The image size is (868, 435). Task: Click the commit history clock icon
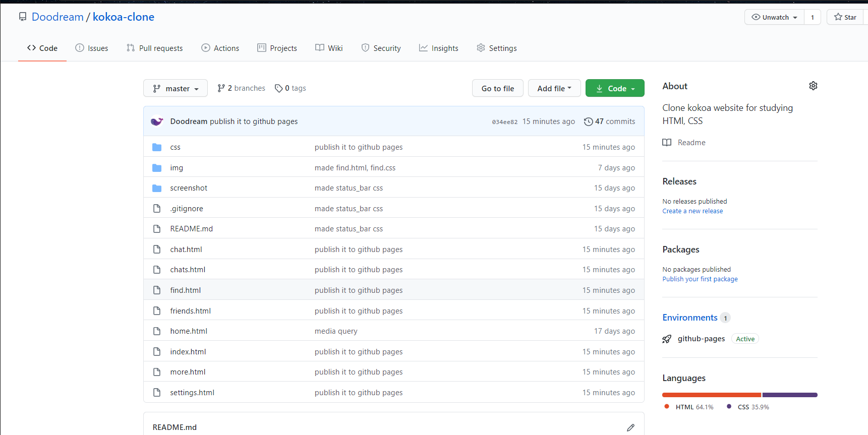(588, 121)
